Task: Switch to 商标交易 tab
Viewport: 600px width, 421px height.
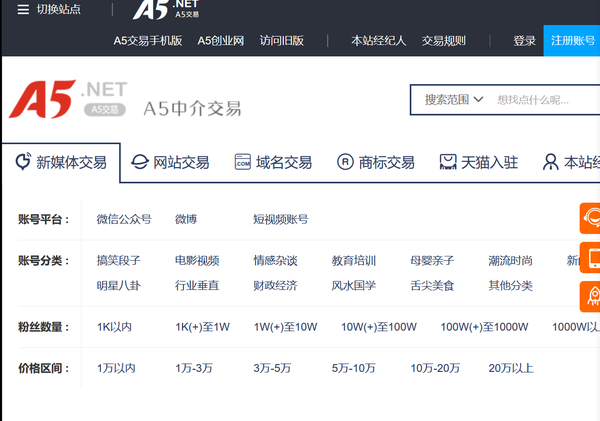Action: pos(376,162)
